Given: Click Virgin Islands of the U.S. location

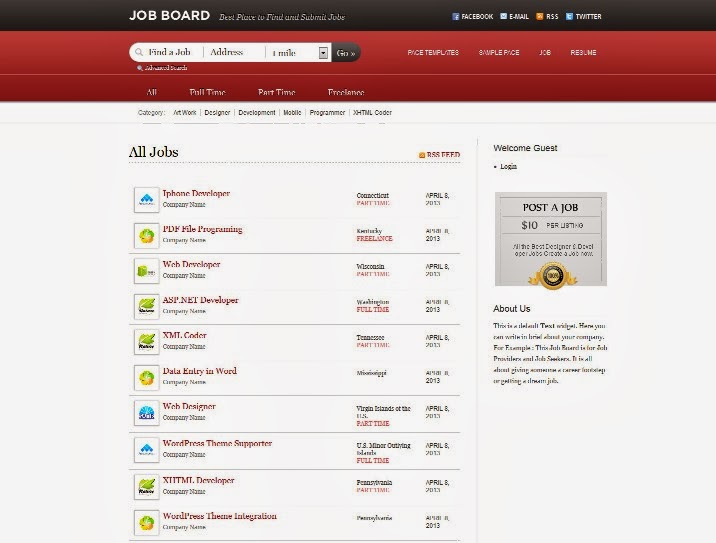Looking at the screenshot, I should 383,412.
